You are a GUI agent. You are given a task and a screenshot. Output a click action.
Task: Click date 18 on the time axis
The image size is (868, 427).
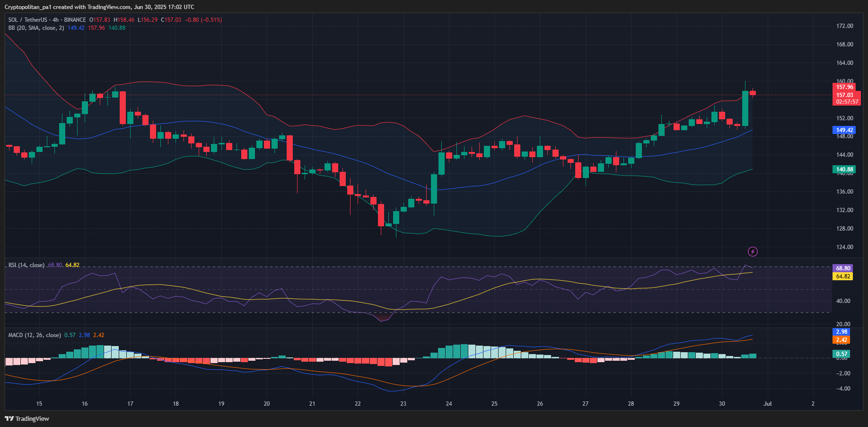(176, 404)
